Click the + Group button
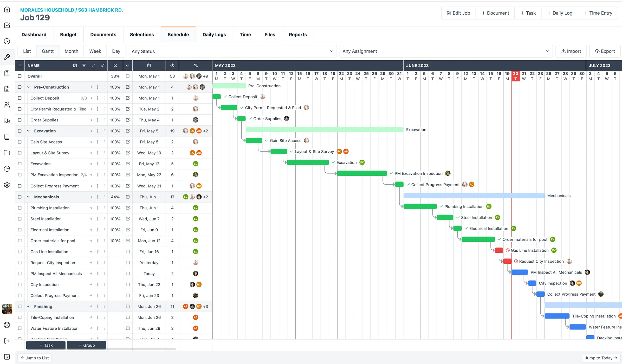This screenshot has height=364, width=622. point(87,345)
